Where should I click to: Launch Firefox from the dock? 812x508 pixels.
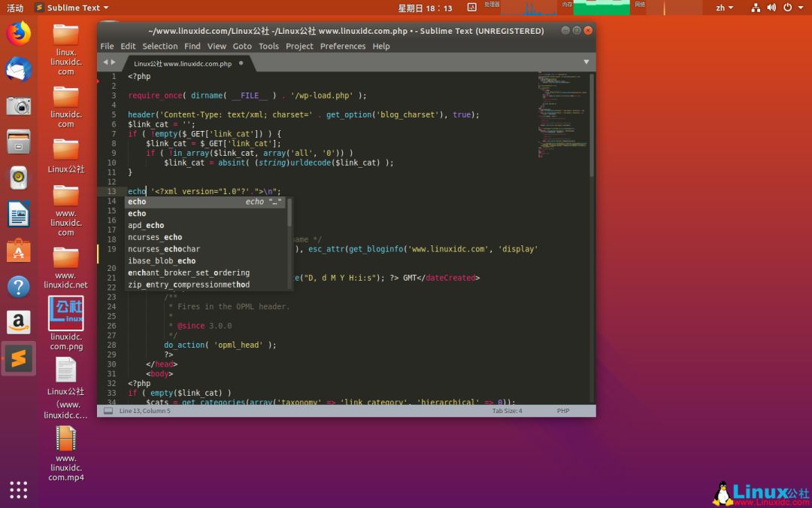(x=19, y=33)
